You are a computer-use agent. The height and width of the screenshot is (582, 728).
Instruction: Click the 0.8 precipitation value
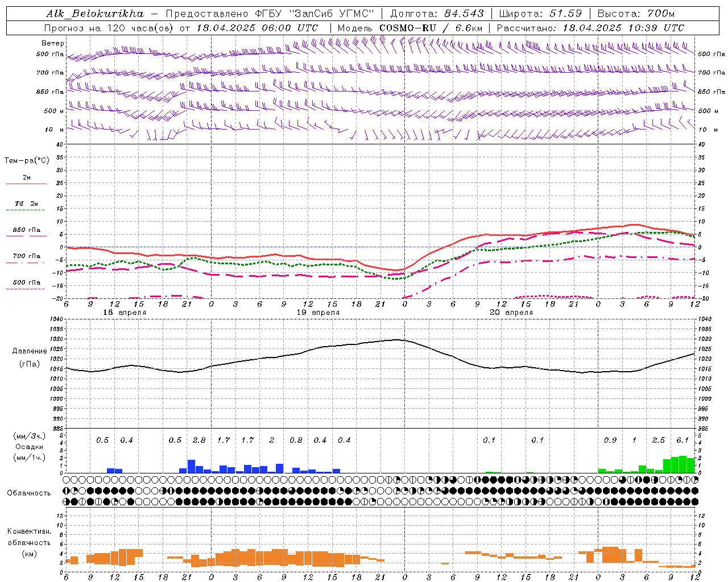tap(296, 440)
